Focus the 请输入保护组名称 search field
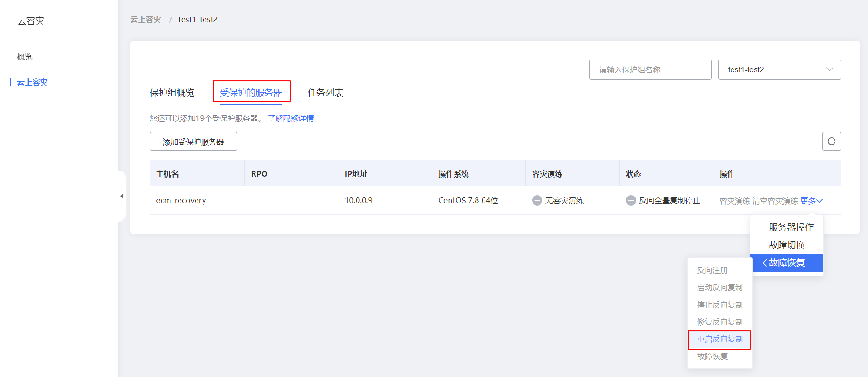The image size is (868, 377). pyautogui.click(x=650, y=69)
